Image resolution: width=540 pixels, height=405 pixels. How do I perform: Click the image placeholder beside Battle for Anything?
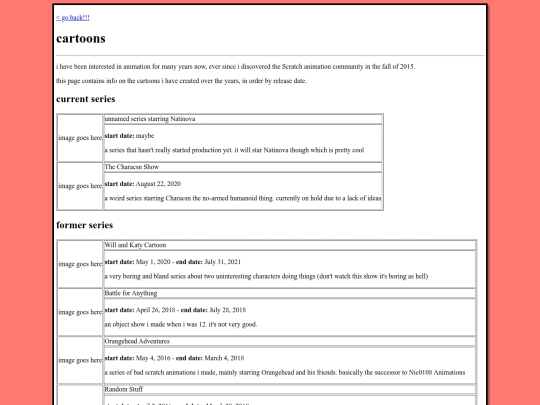pos(80,312)
